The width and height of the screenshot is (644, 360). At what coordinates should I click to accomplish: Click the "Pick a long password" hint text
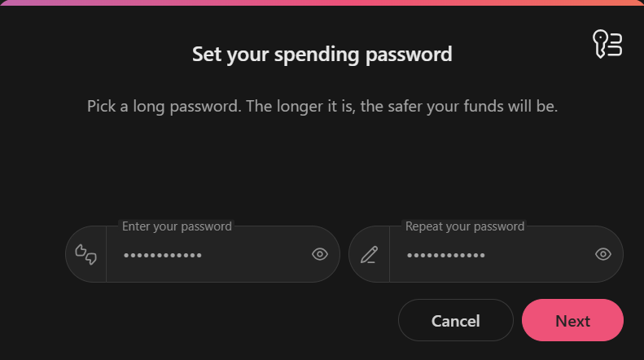(x=322, y=106)
